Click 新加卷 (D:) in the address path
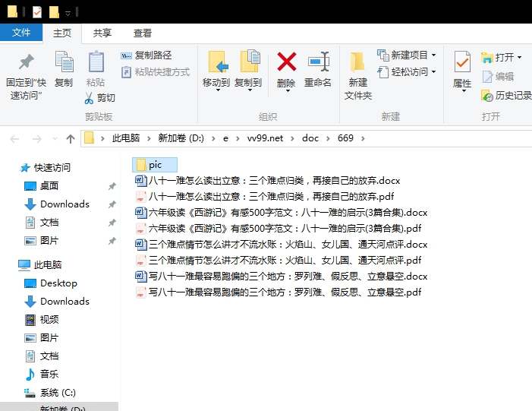The height and width of the screenshot is (411, 532). [x=181, y=138]
